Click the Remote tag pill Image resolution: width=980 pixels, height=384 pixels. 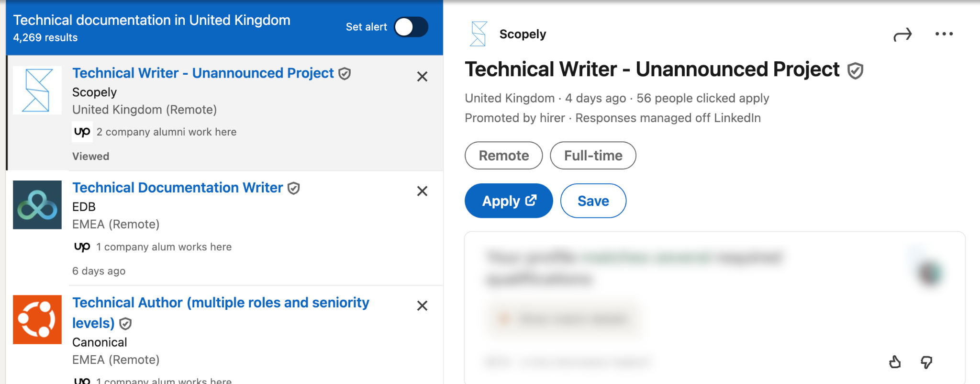click(x=504, y=156)
